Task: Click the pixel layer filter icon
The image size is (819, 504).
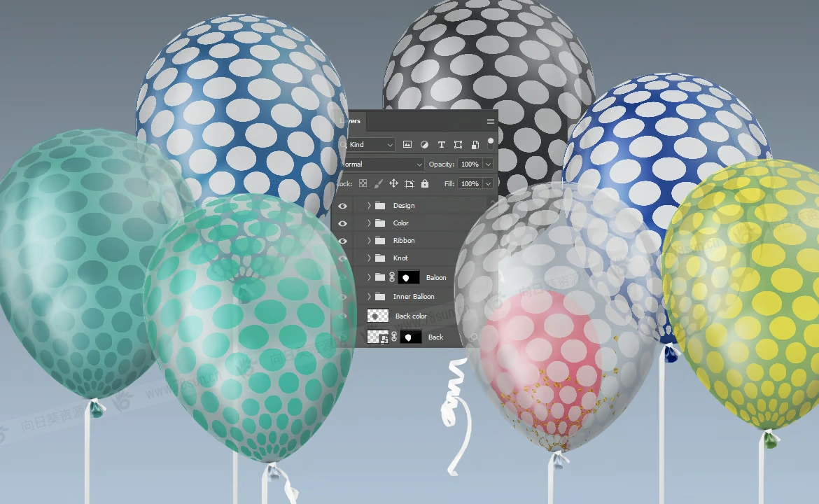Action: [407, 145]
